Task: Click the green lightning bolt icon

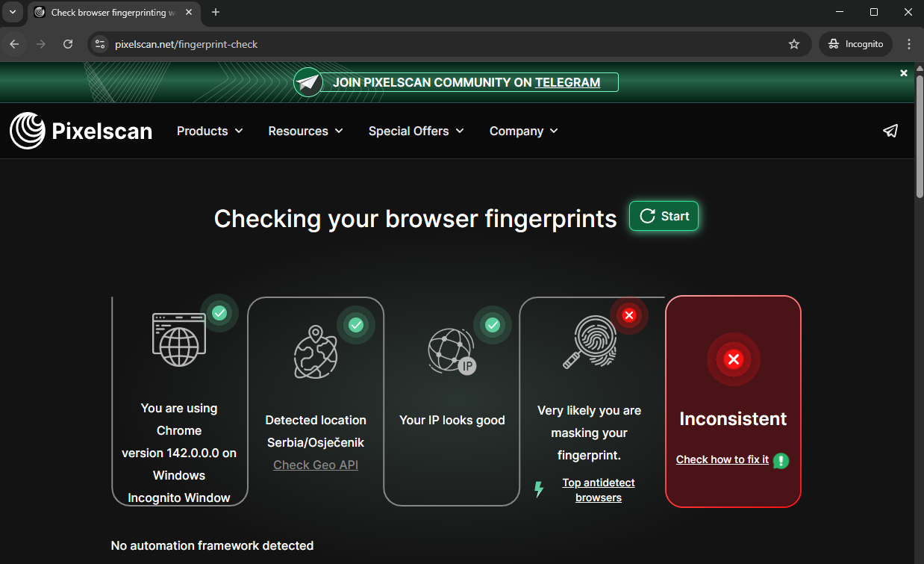Action: pos(539,490)
